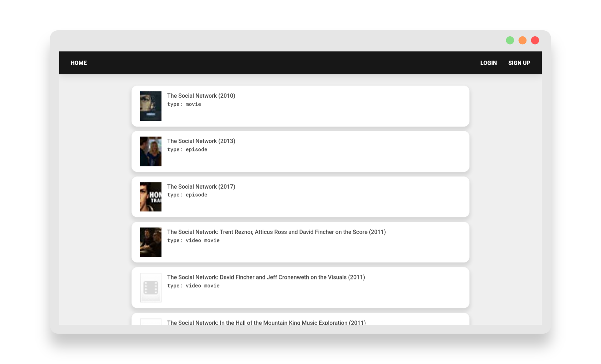Click The Social Network (2013) poster thumbnail
601x364 pixels.
point(151,151)
